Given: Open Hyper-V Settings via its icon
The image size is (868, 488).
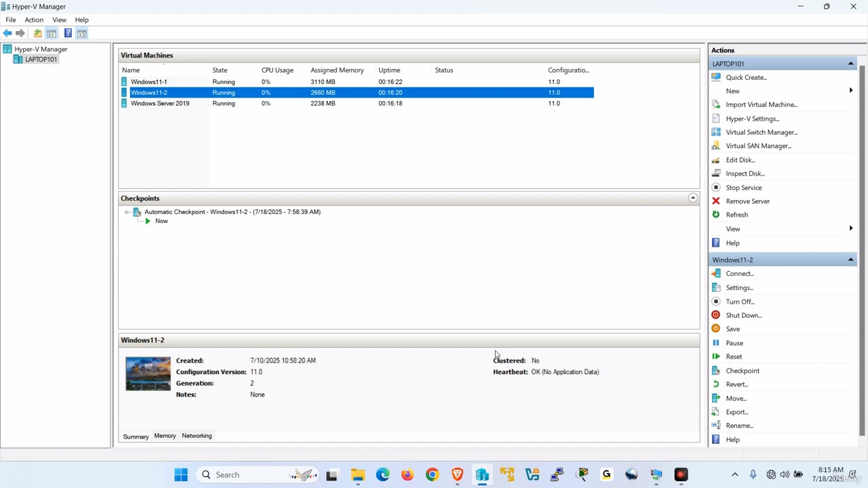Looking at the screenshot, I should (715, 119).
